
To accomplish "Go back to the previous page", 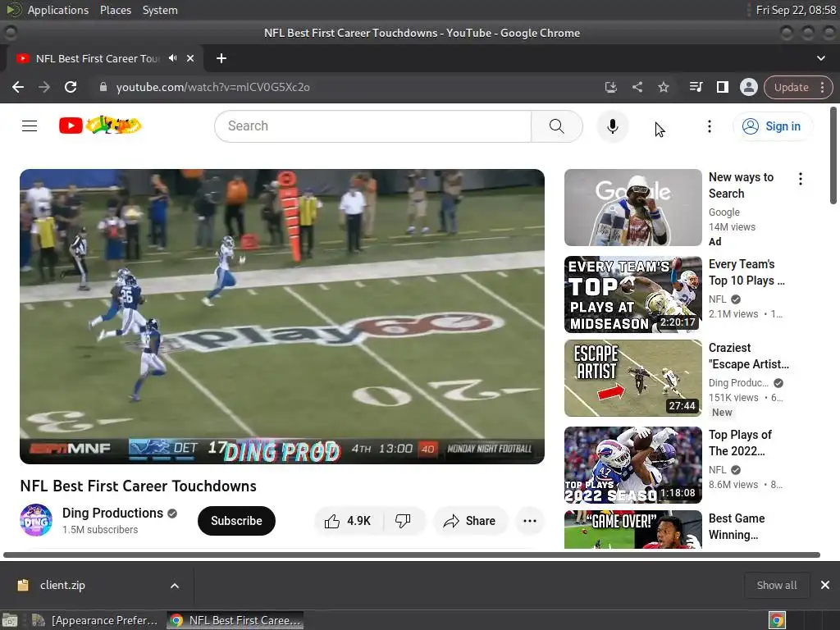I will [x=18, y=87].
